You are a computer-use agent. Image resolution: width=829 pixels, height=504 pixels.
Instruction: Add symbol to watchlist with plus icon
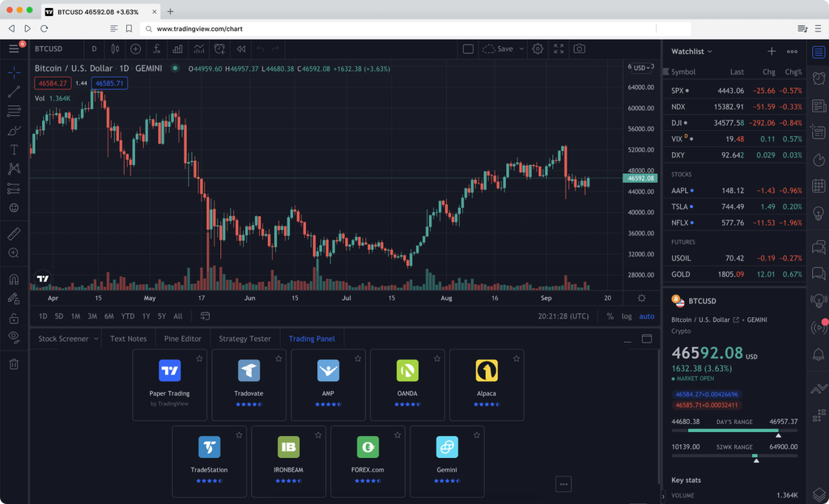click(x=772, y=52)
